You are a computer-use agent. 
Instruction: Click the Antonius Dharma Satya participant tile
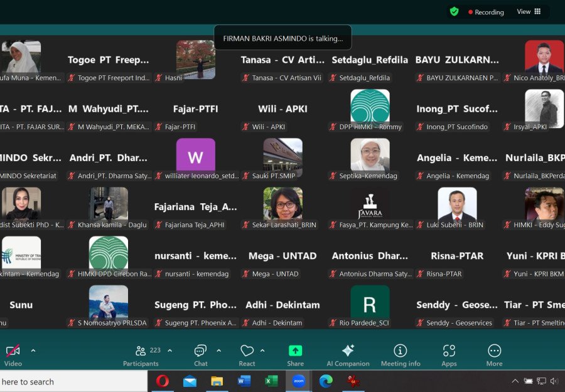click(370, 255)
